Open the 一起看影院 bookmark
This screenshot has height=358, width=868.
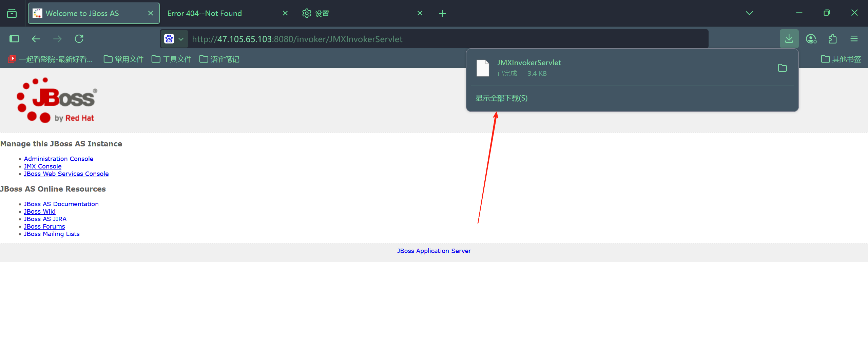click(50, 59)
